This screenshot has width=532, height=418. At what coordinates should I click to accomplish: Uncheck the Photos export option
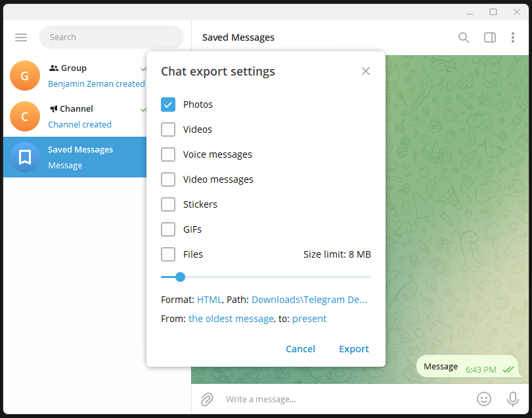[168, 104]
